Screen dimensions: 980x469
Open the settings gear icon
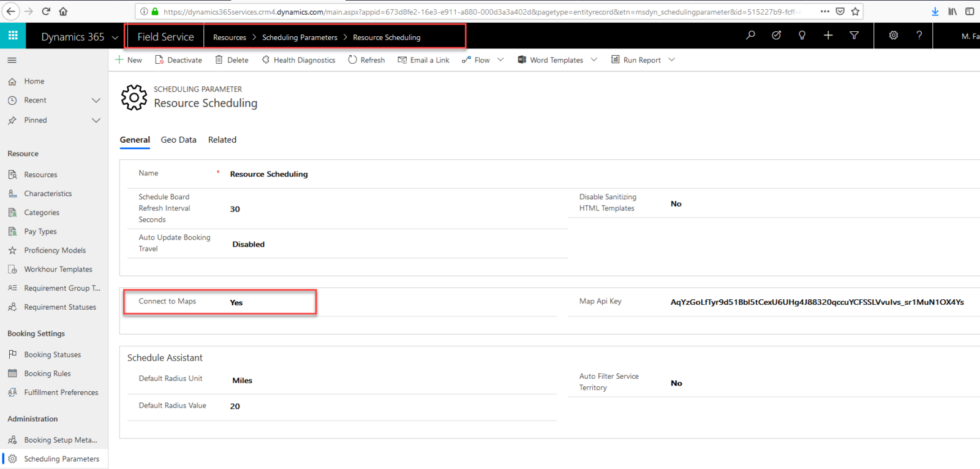tap(894, 36)
